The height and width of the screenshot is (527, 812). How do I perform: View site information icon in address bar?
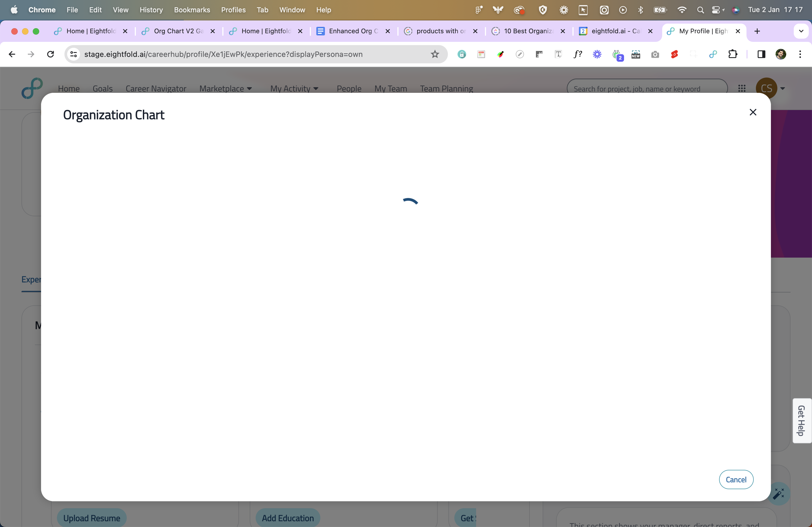(73, 54)
